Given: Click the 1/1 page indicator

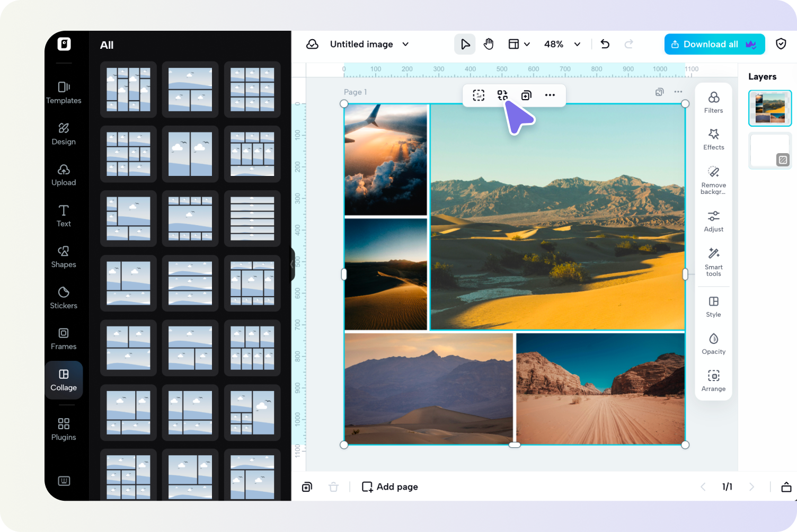Looking at the screenshot, I should pos(727,487).
